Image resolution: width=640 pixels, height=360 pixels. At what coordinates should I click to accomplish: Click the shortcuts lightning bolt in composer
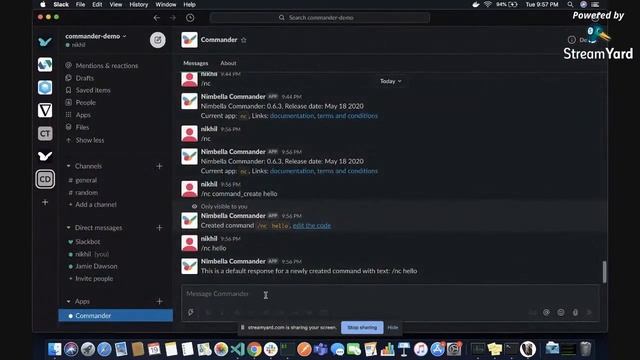(x=191, y=312)
